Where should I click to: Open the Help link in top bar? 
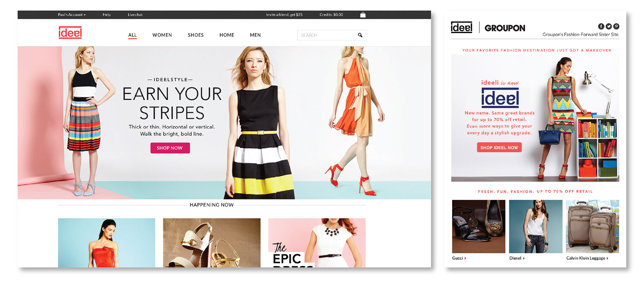pyautogui.click(x=107, y=15)
